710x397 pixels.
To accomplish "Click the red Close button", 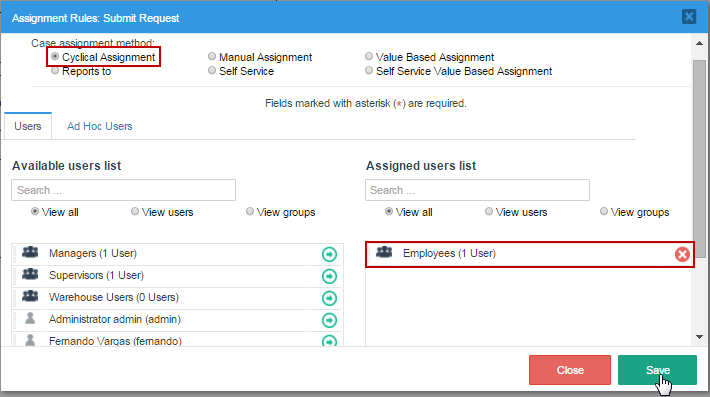I will pyautogui.click(x=570, y=370).
